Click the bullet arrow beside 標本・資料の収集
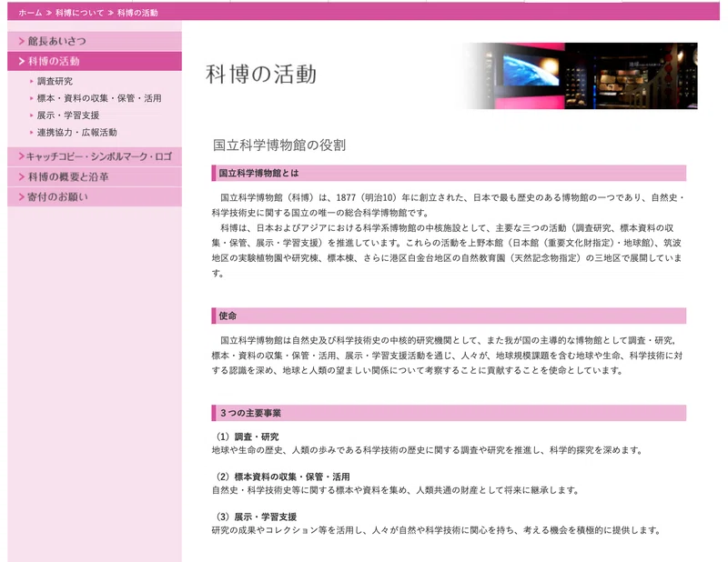 [32, 98]
